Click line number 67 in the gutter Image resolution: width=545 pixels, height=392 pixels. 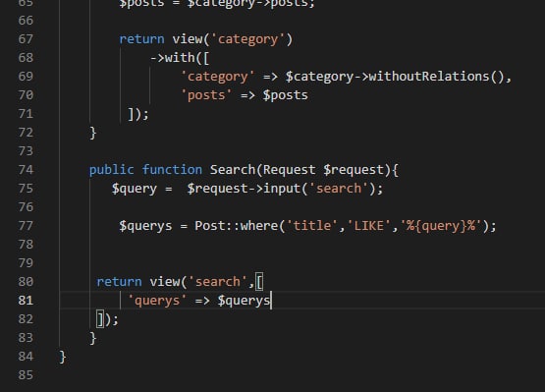click(x=26, y=39)
